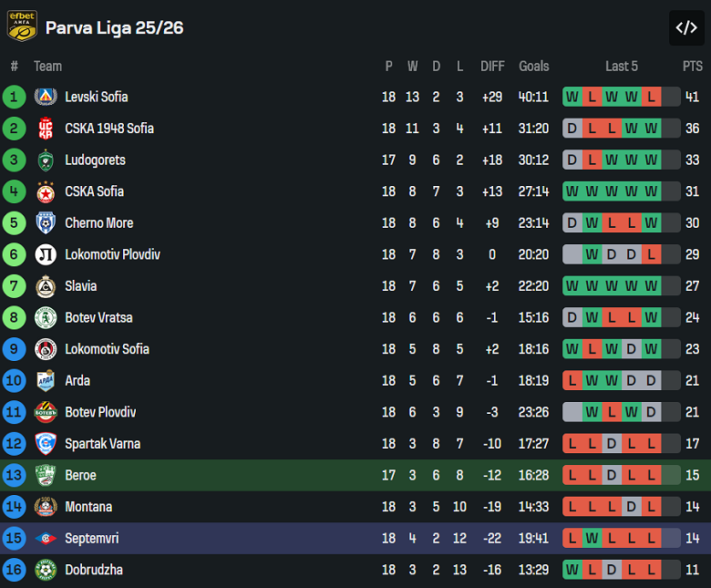This screenshot has width=711, height=588.
Task: Click the Cherno More club crest
Action: pyautogui.click(x=46, y=223)
